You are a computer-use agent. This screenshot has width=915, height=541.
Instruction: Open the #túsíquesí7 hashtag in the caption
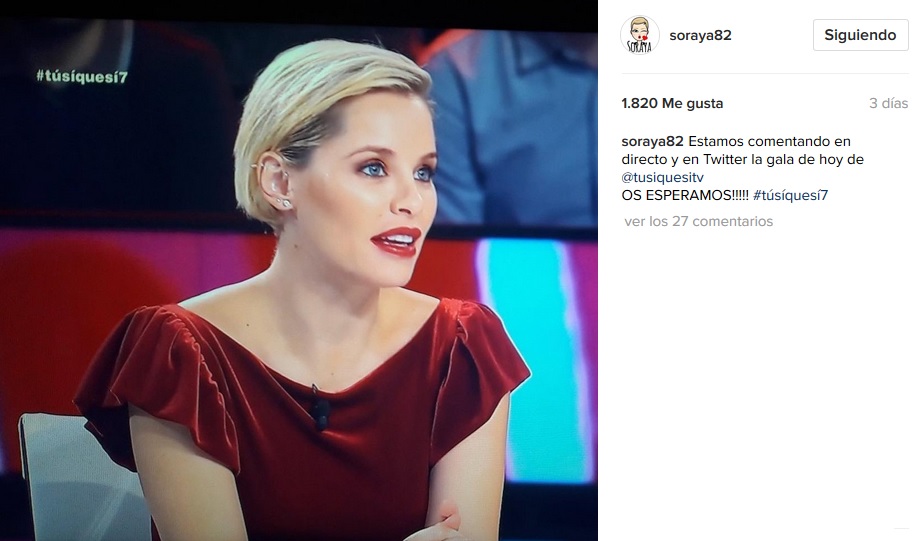point(791,196)
